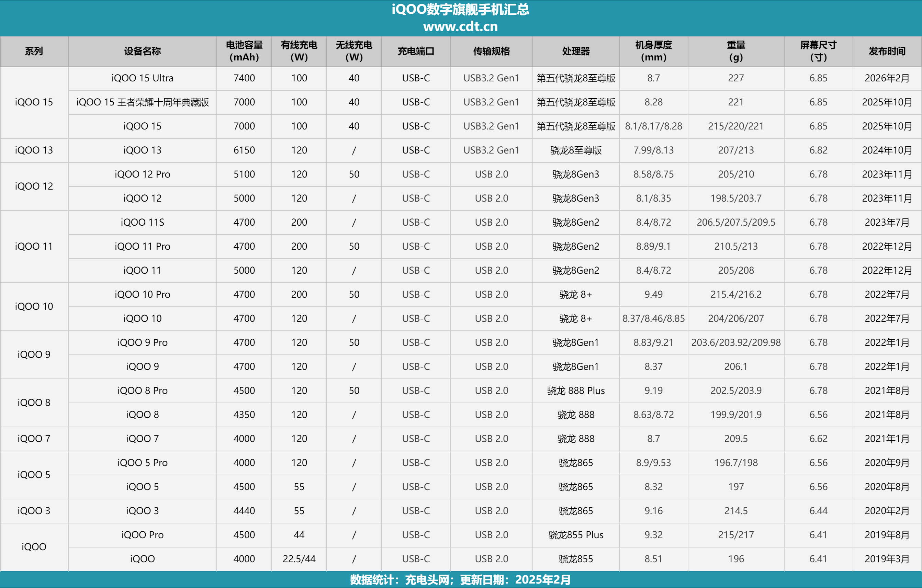Select the 电池容量 (mAh) column header

point(244,51)
